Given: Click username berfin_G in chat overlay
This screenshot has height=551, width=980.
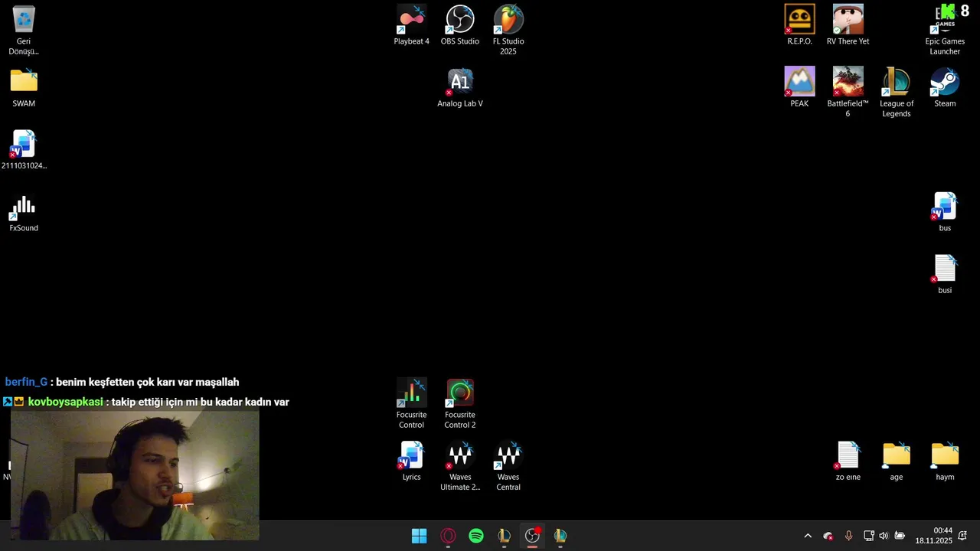Looking at the screenshot, I should coord(26,382).
